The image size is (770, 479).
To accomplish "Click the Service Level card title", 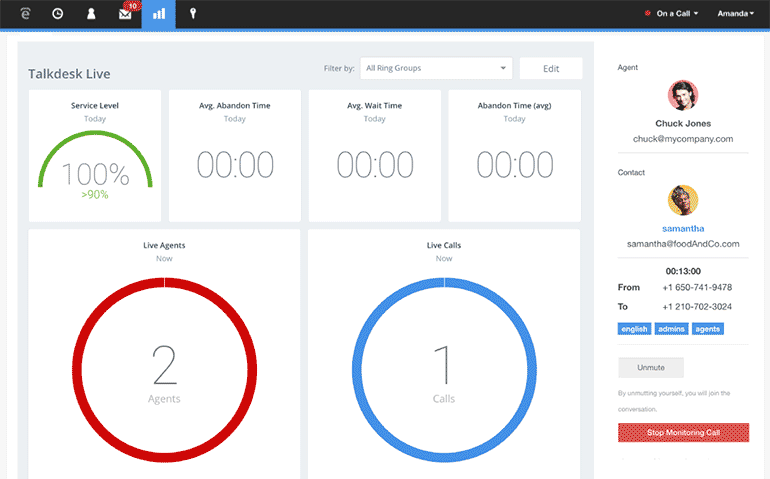I will [x=95, y=106].
